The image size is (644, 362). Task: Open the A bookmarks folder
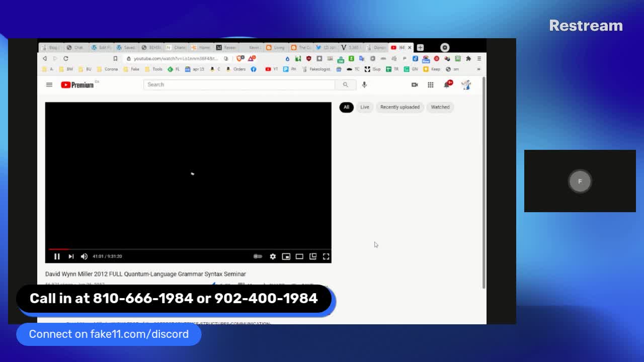(48, 69)
